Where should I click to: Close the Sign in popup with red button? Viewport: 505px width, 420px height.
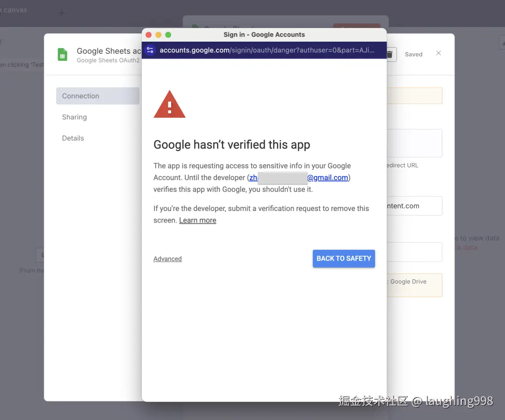point(149,35)
